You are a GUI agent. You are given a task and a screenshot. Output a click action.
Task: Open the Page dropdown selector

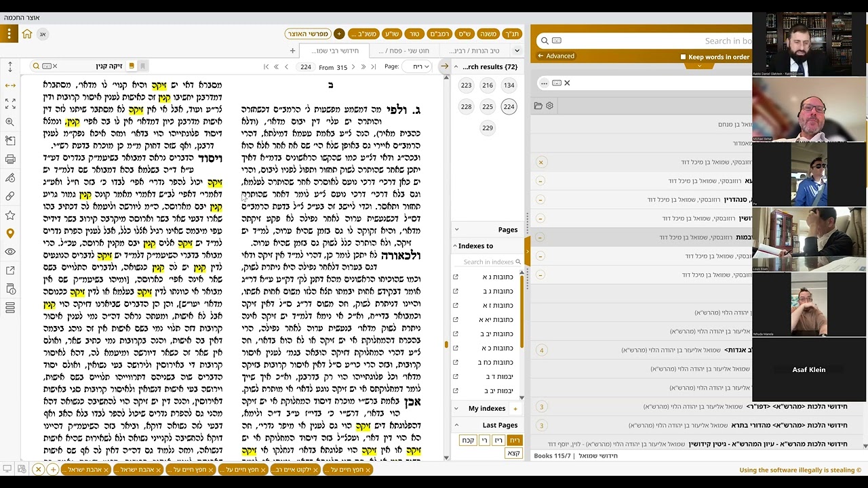[416, 66]
